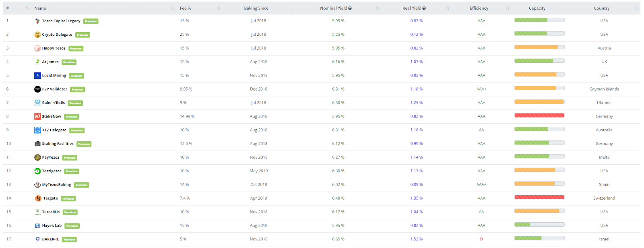This screenshot has width=644, height=248.
Task: Click Premium badge next to StakeNow
Action: click(72, 117)
